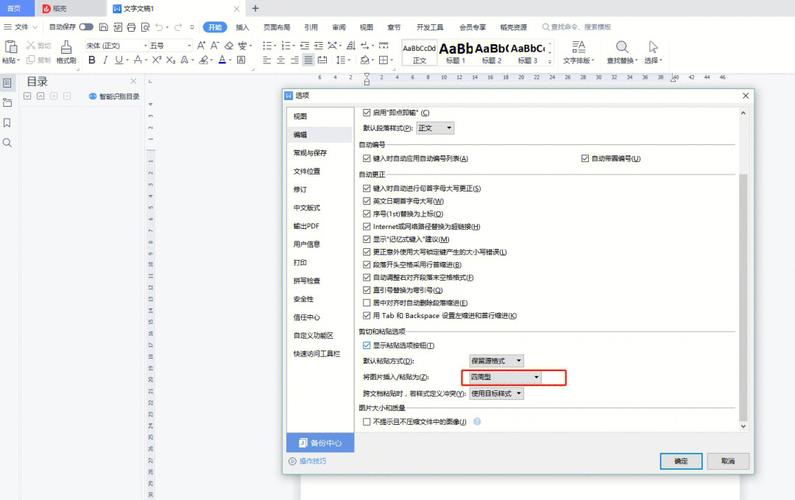Open the 默认段落样式 dropdown showing 正文
This screenshot has width=795, height=500.
[x=435, y=128]
